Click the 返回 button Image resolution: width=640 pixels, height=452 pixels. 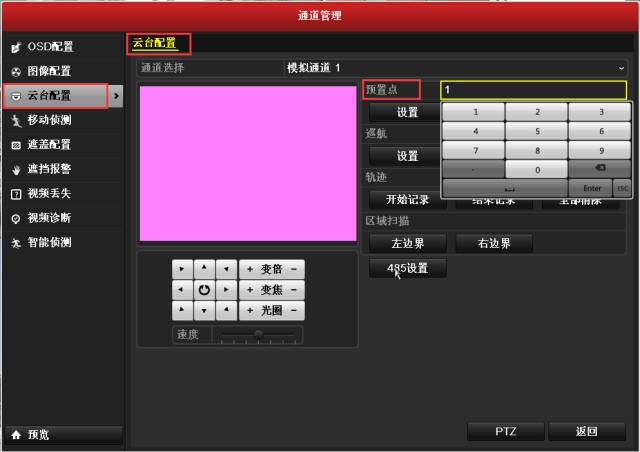pos(586,432)
